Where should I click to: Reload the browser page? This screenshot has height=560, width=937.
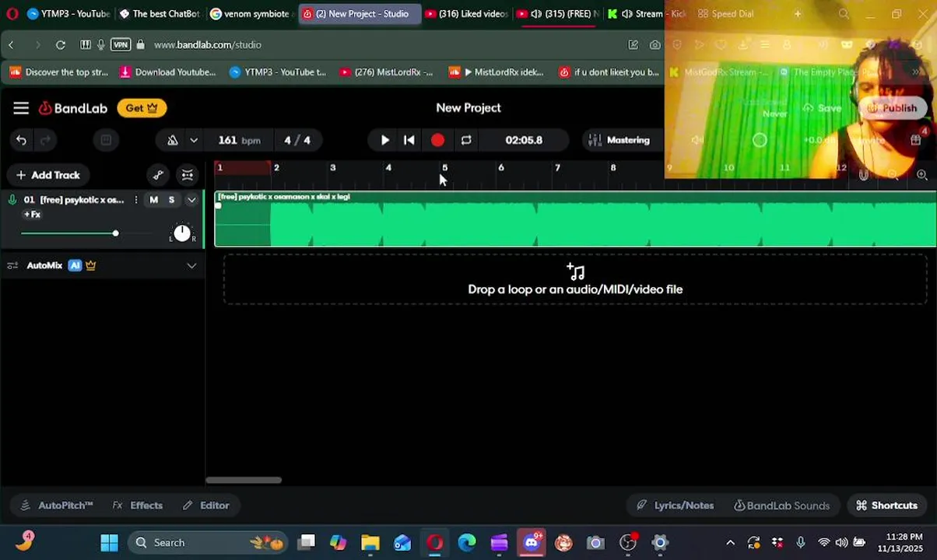[61, 45]
